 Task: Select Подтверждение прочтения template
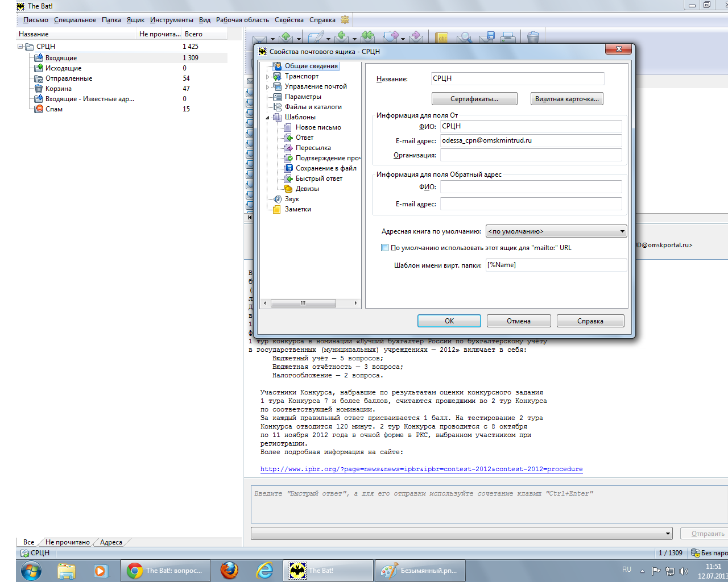tap(328, 158)
